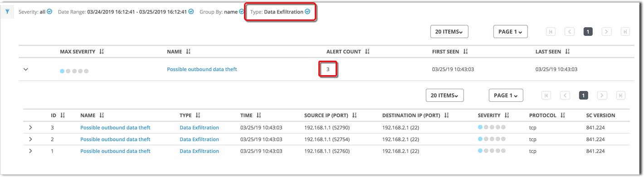644x177 pixels.
Task: Click tcp protocol in row ID 3
Action: pyautogui.click(x=533, y=128)
